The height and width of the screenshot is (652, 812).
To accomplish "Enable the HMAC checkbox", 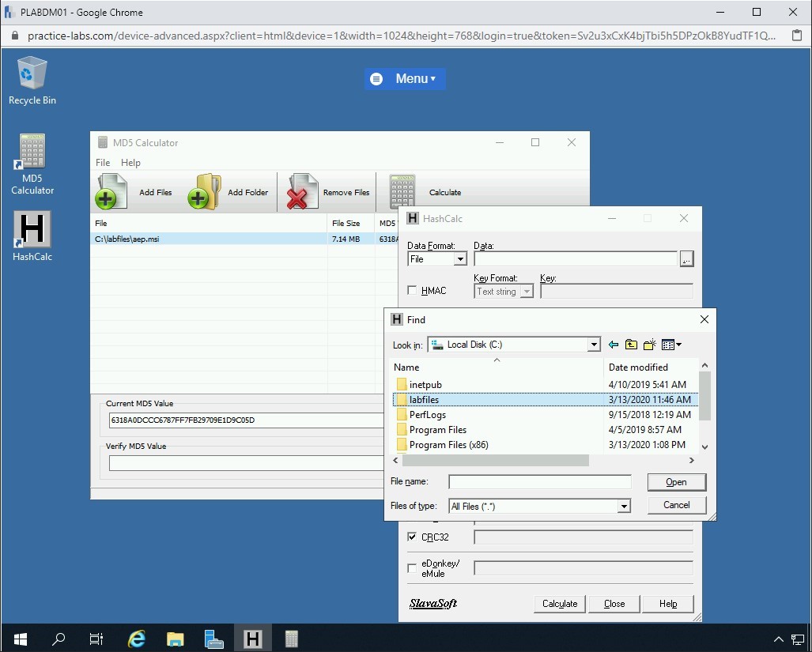I will [x=412, y=291].
